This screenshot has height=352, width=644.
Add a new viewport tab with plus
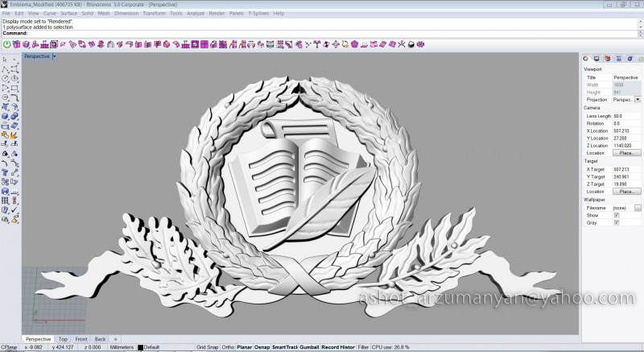coord(115,339)
